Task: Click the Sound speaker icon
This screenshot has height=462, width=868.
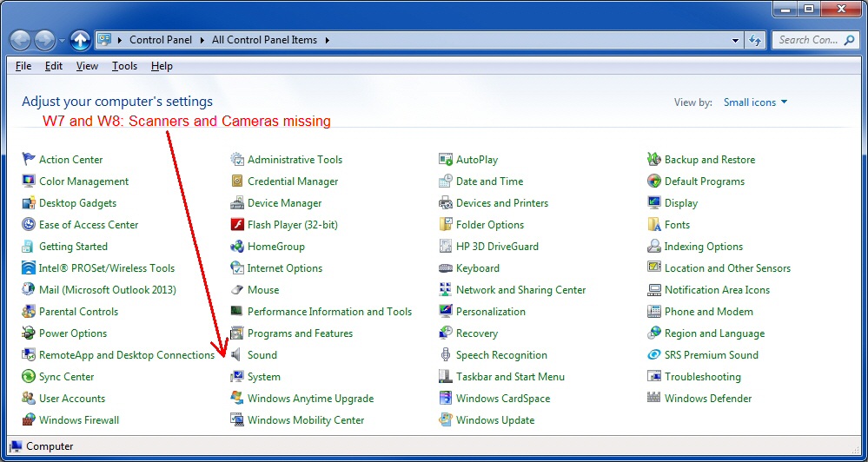Action: click(x=237, y=354)
